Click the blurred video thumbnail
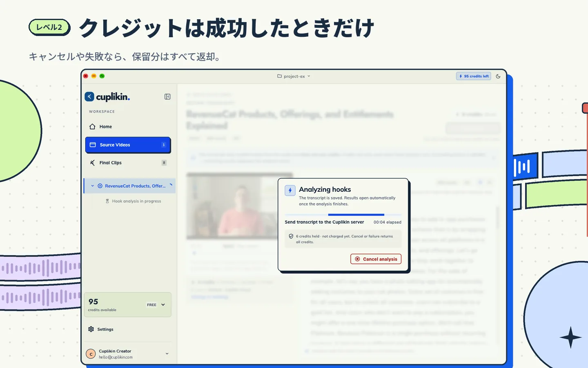This screenshot has width=588, height=368. [x=232, y=206]
